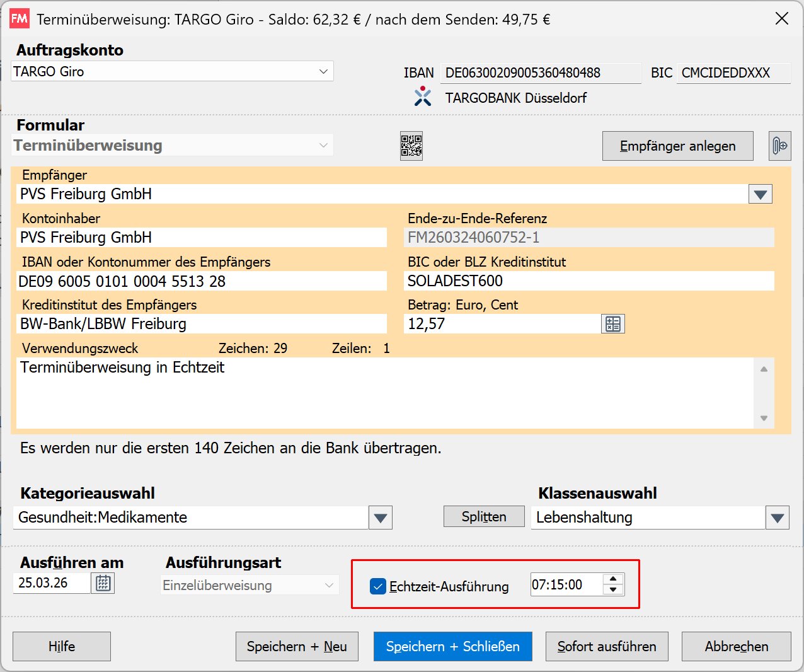This screenshot has height=672, width=804.
Task: Click the Ausführen am date field
Action: (52, 583)
